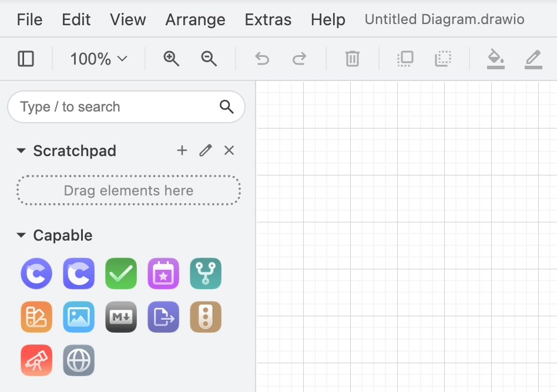Click the Zoom Out magnifier

(x=209, y=59)
